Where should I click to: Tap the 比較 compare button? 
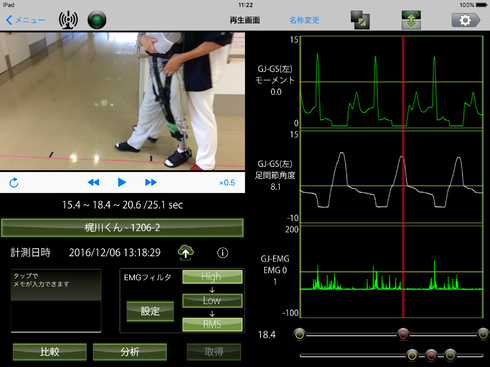(50, 352)
